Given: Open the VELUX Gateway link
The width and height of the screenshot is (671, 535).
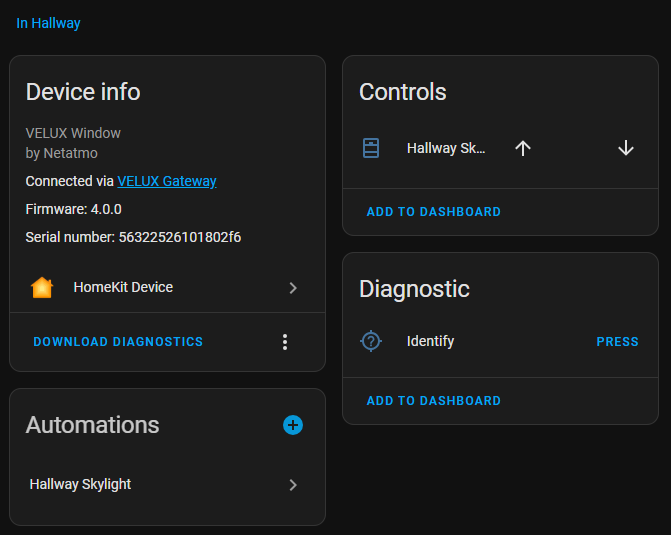Looking at the screenshot, I should tap(167, 181).
